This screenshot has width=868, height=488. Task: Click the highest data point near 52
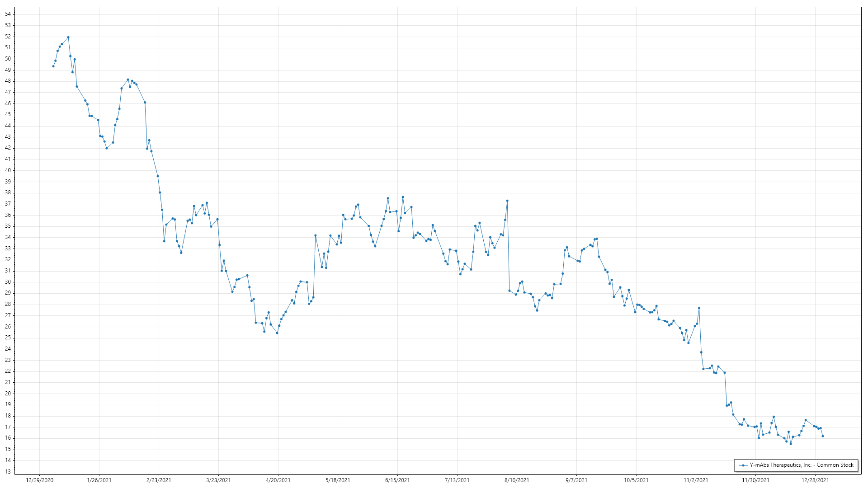68,38
